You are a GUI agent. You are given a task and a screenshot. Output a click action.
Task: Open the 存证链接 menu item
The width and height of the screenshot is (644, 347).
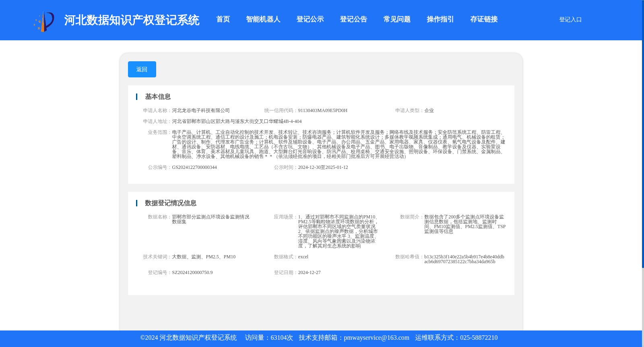click(484, 19)
